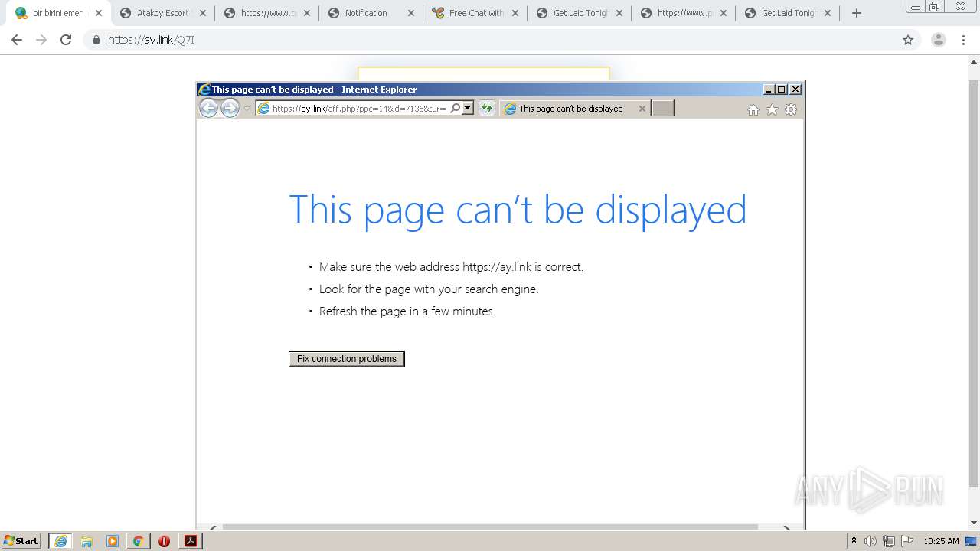Click the IE refresh/compatibility icon
Screen dimensions: 980x551
486,109
